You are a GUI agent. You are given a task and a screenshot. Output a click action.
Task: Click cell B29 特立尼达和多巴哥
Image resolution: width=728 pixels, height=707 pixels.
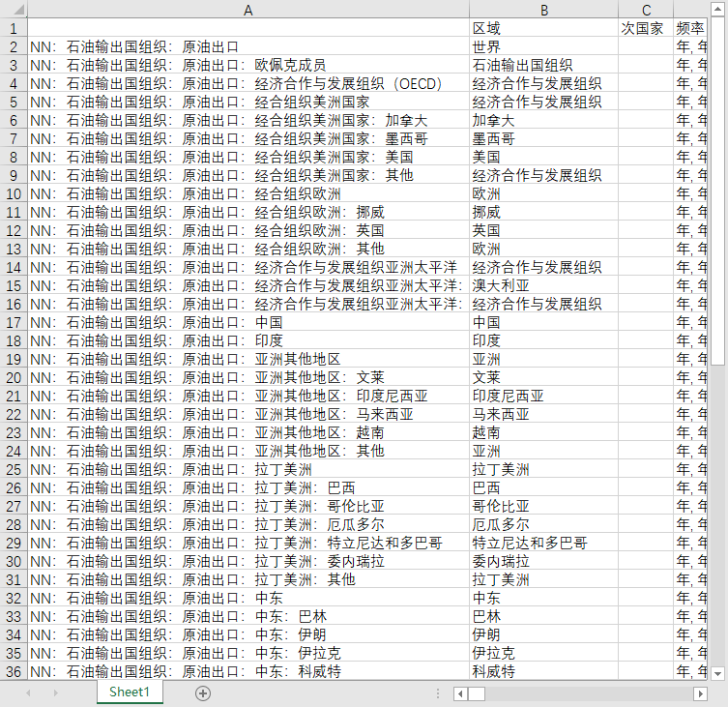click(543, 543)
